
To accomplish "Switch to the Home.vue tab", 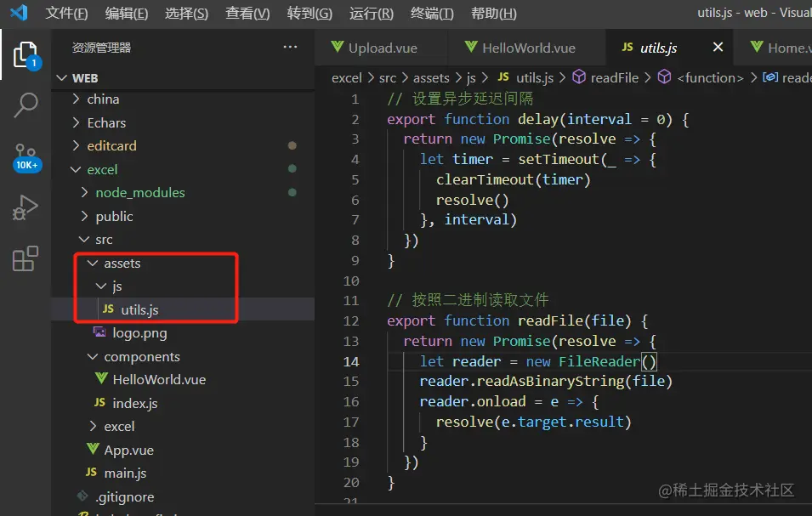I will [773, 48].
